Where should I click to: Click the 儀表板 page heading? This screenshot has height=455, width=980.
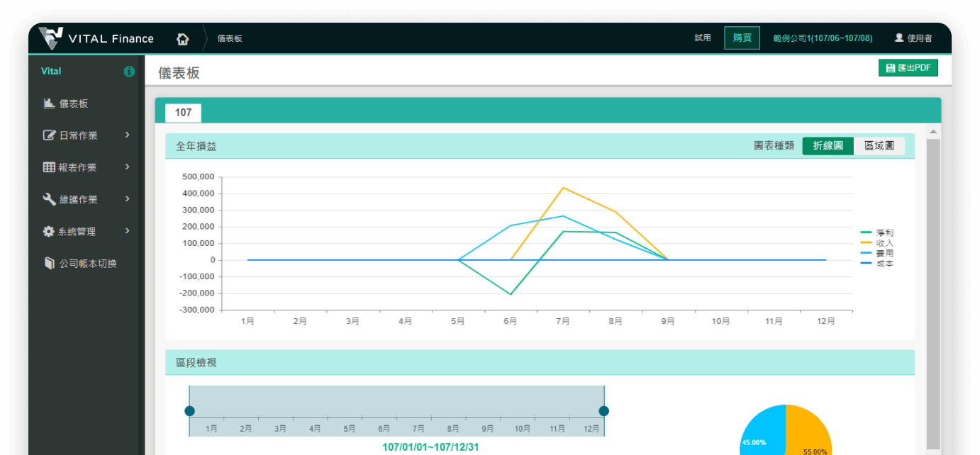(x=179, y=72)
